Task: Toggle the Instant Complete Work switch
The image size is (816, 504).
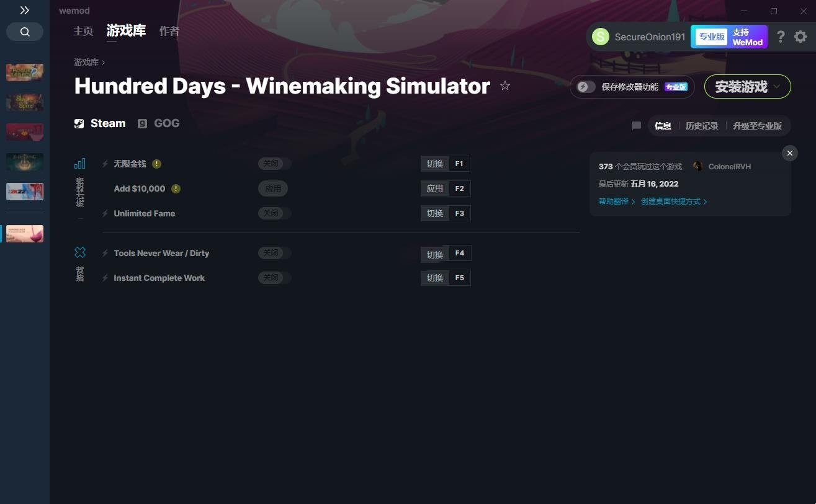Action: click(274, 278)
